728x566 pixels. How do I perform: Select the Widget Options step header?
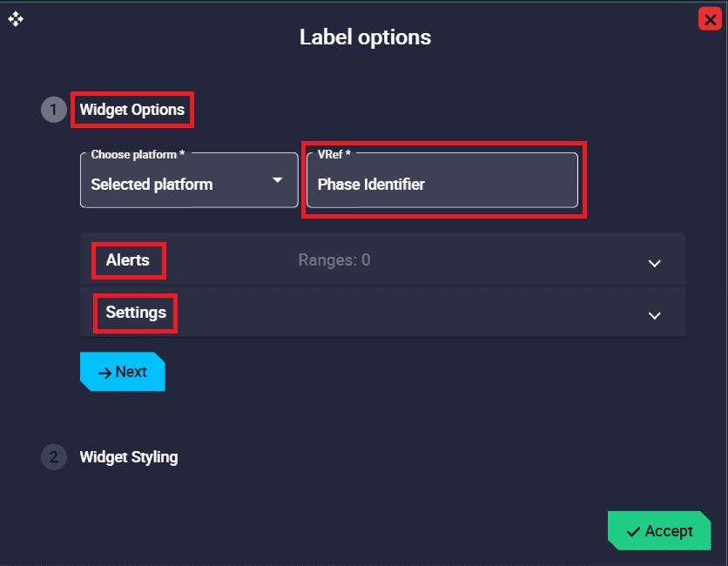(132, 110)
